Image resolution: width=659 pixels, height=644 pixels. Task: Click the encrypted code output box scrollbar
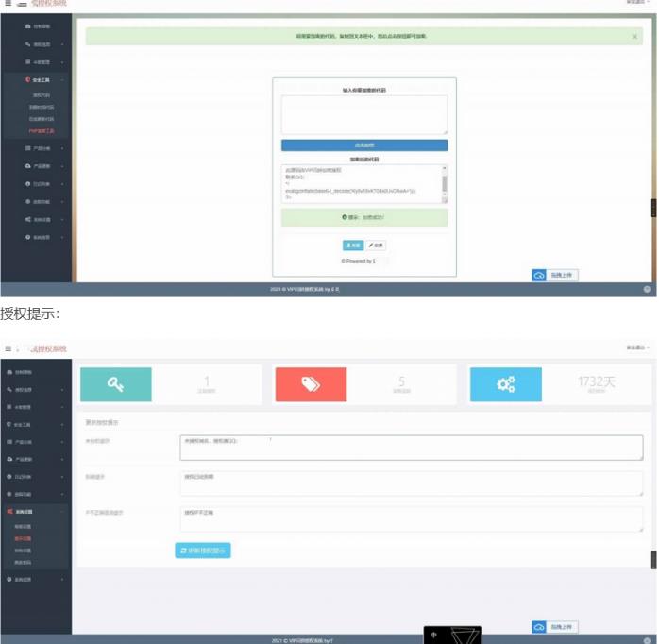coord(445,183)
